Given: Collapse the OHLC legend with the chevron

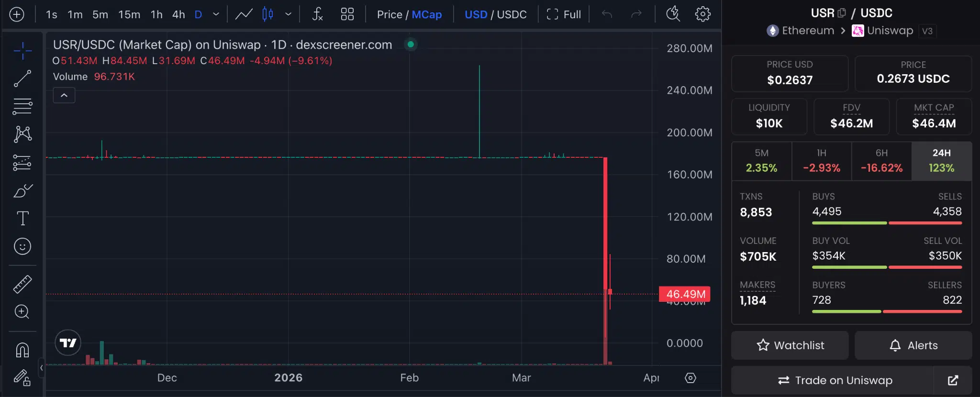Looking at the screenshot, I should [x=64, y=95].
